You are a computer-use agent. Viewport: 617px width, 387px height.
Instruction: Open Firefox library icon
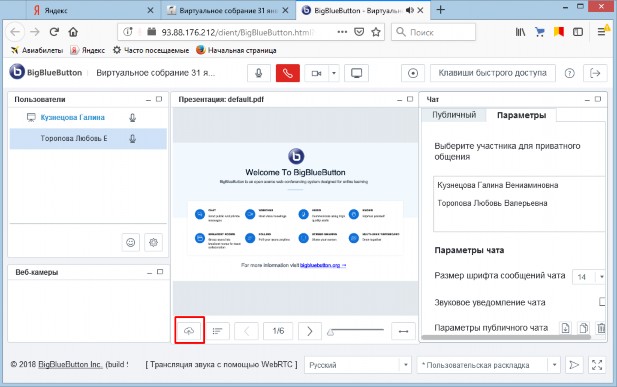click(x=520, y=32)
